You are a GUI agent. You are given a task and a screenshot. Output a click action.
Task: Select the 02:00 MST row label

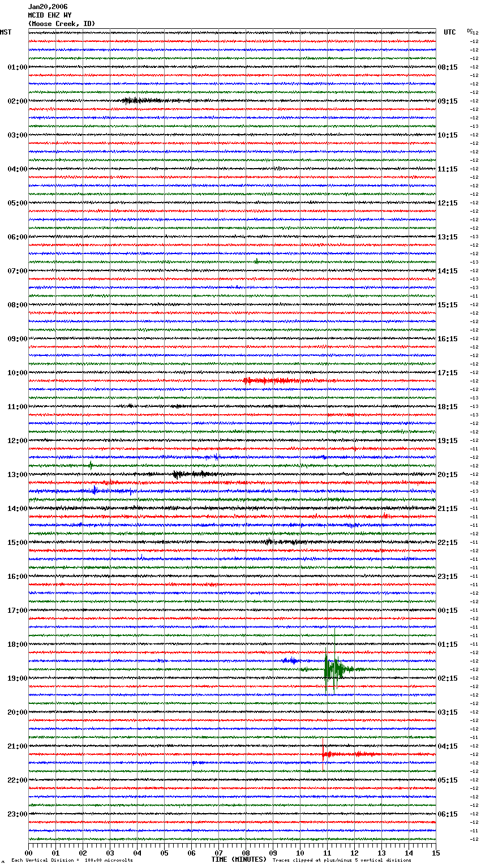tap(17, 101)
